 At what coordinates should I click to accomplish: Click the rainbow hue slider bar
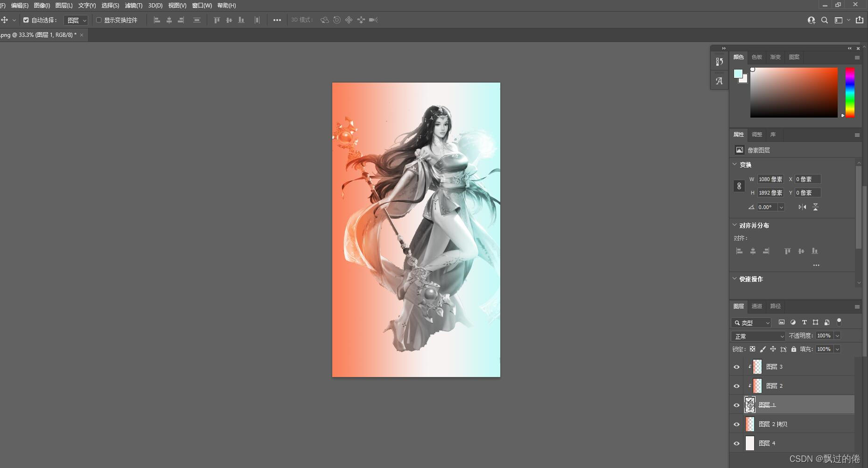pyautogui.click(x=850, y=92)
